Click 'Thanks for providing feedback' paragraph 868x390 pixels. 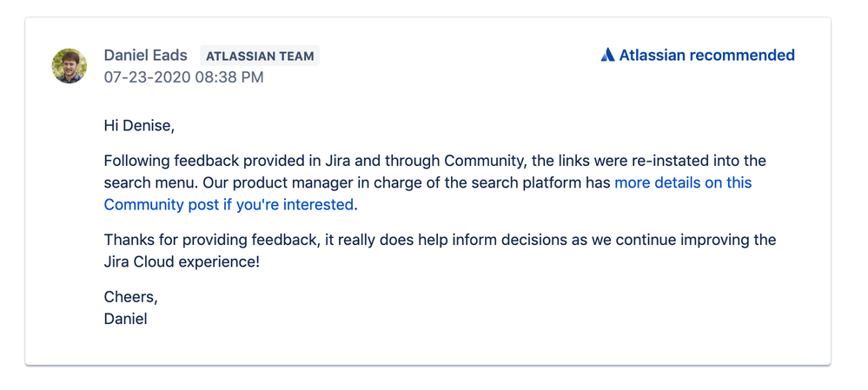440,251
